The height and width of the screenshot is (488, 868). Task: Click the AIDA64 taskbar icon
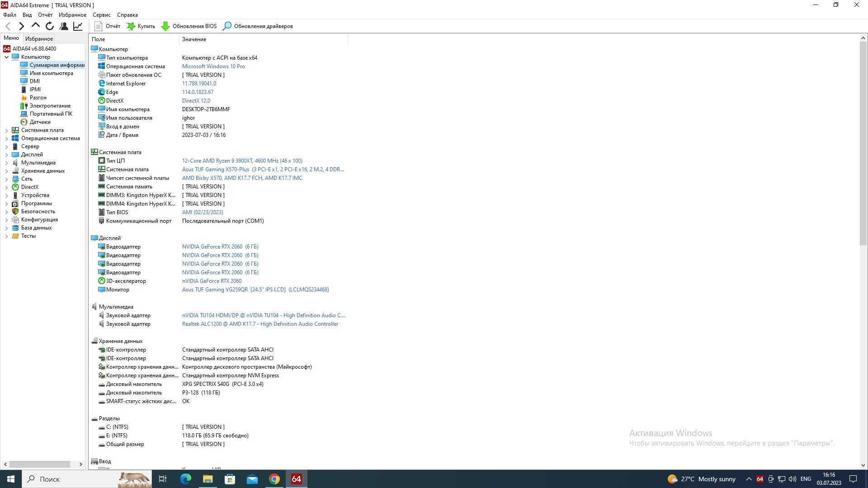[296, 479]
